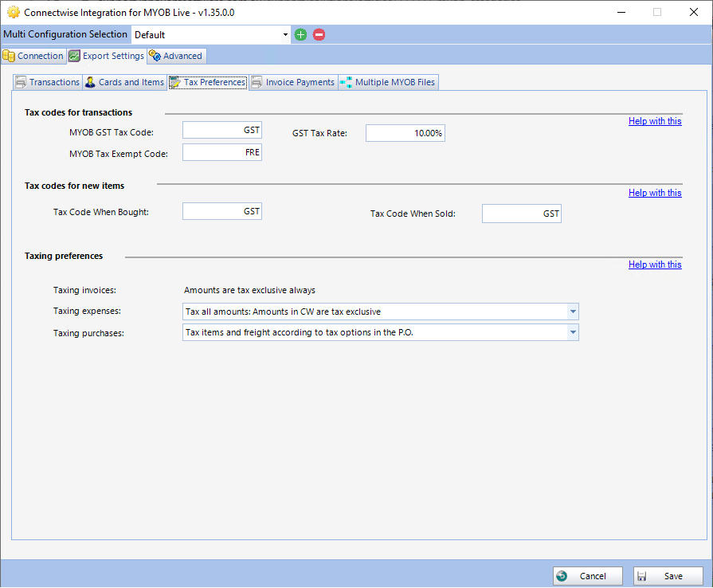Switch to the Connection tab
This screenshot has height=588, width=713.
pos(33,56)
